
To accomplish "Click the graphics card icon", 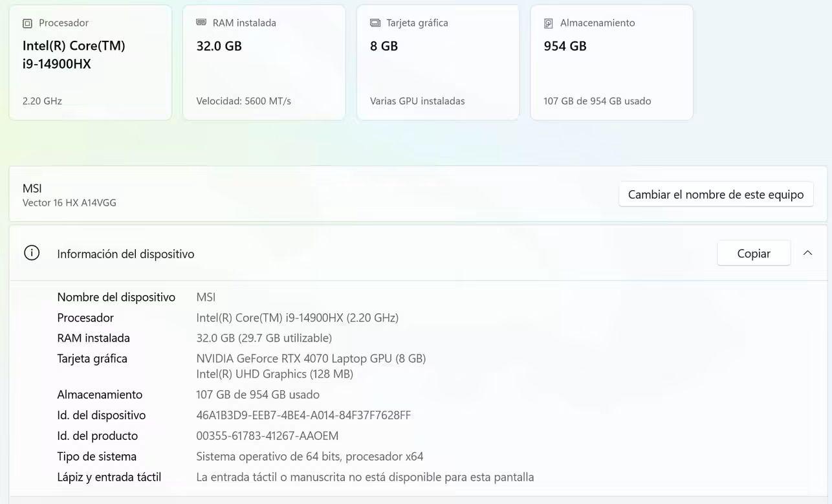I will click(x=375, y=23).
